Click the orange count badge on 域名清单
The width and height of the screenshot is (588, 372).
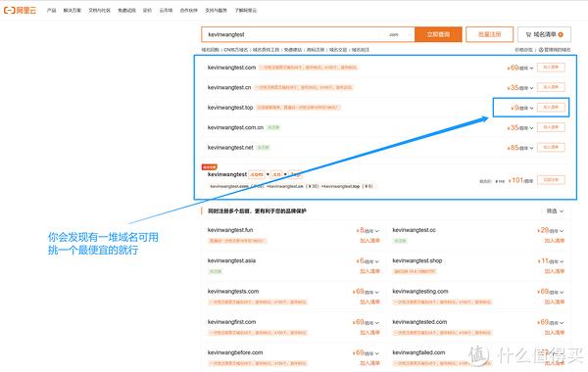click(561, 34)
